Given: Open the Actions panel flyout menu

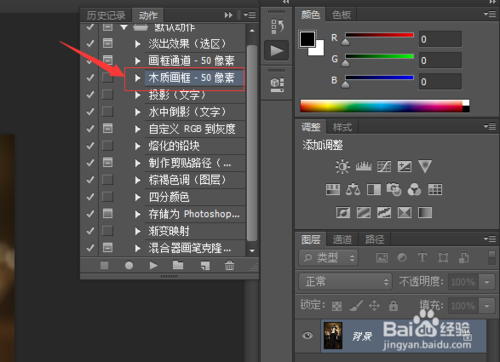Looking at the screenshot, I should coord(250,15).
